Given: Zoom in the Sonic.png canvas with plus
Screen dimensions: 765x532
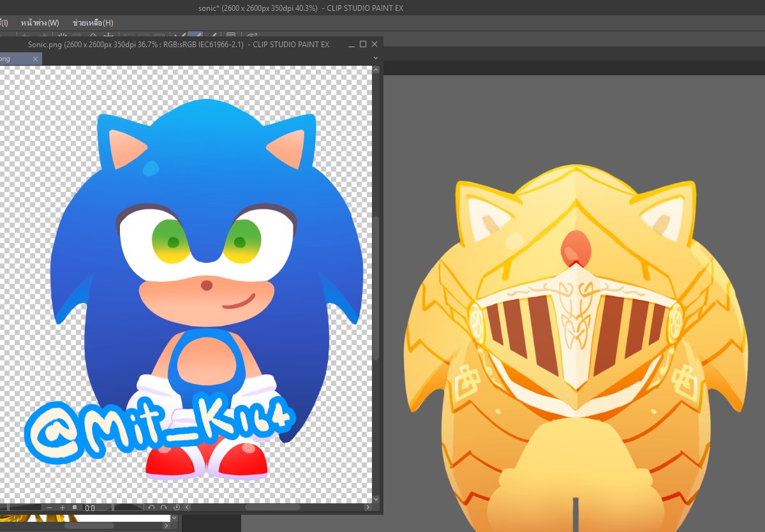Looking at the screenshot, I should tap(63, 508).
